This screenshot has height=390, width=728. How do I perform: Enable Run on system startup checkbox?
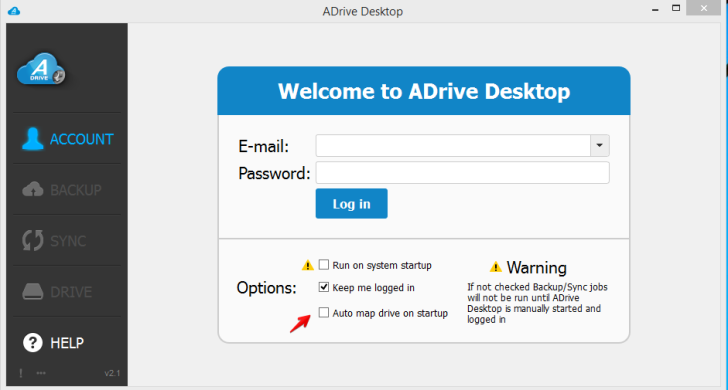pyautogui.click(x=324, y=265)
